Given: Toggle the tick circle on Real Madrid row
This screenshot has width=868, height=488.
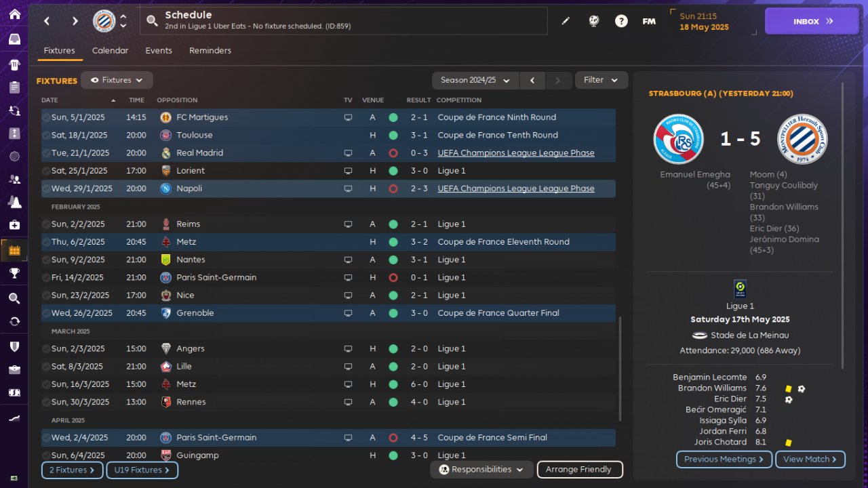Looking at the screenshot, I should (x=46, y=153).
